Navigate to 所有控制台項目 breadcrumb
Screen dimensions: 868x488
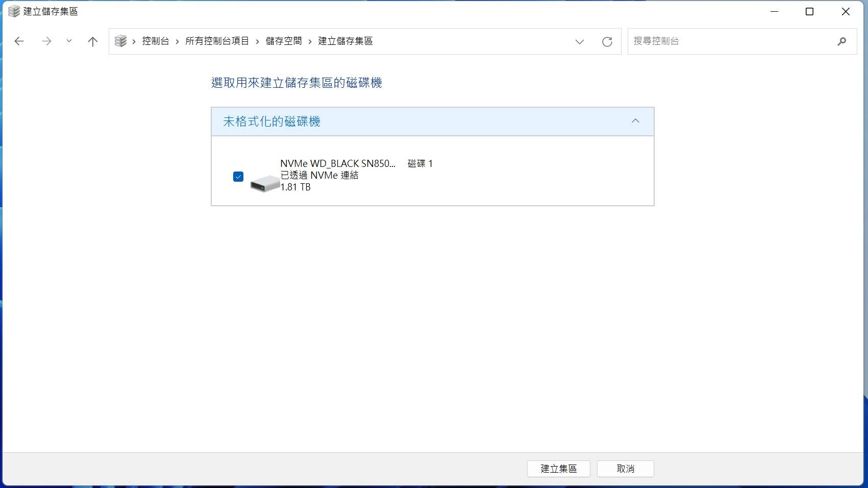point(217,41)
